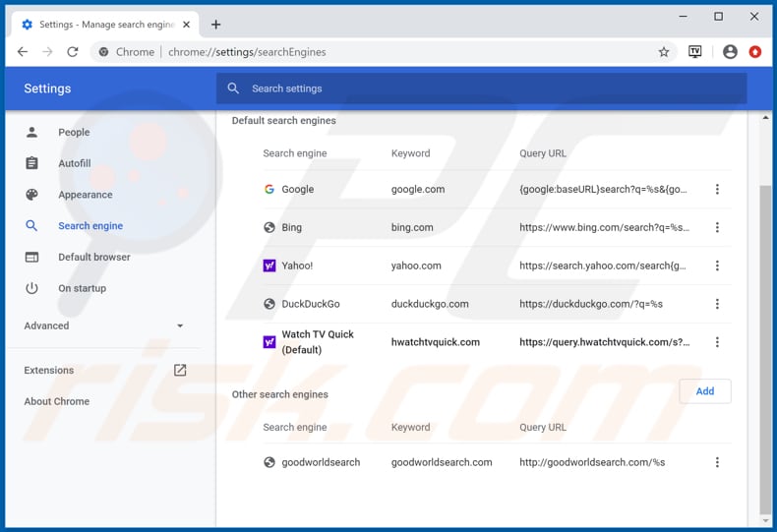The height and width of the screenshot is (532, 777).
Task: Open the Appearance settings section
Action: pyautogui.click(x=86, y=194)
